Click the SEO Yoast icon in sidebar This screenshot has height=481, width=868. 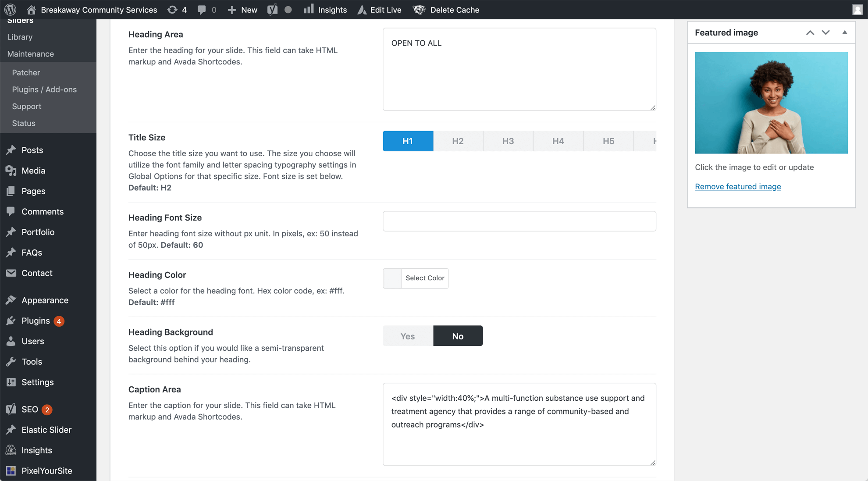(x=11, y=410)
